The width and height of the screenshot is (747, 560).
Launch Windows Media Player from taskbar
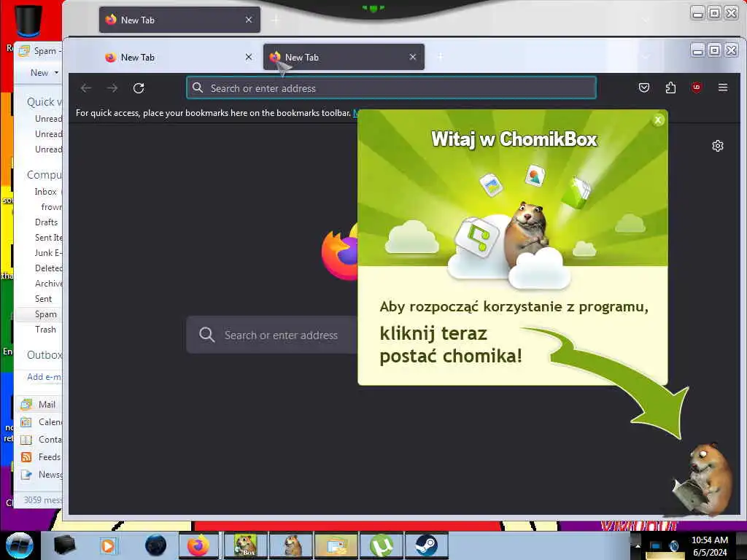[108, 545]
